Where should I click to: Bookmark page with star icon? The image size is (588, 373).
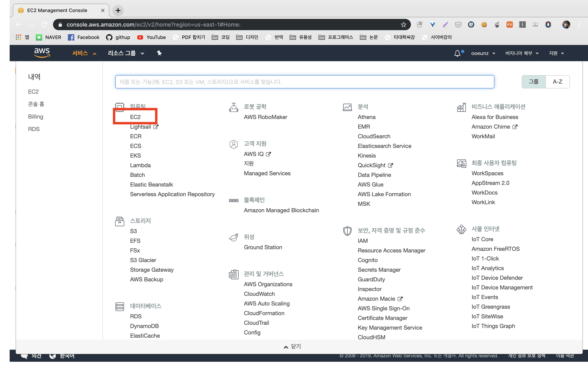point(403,25)
